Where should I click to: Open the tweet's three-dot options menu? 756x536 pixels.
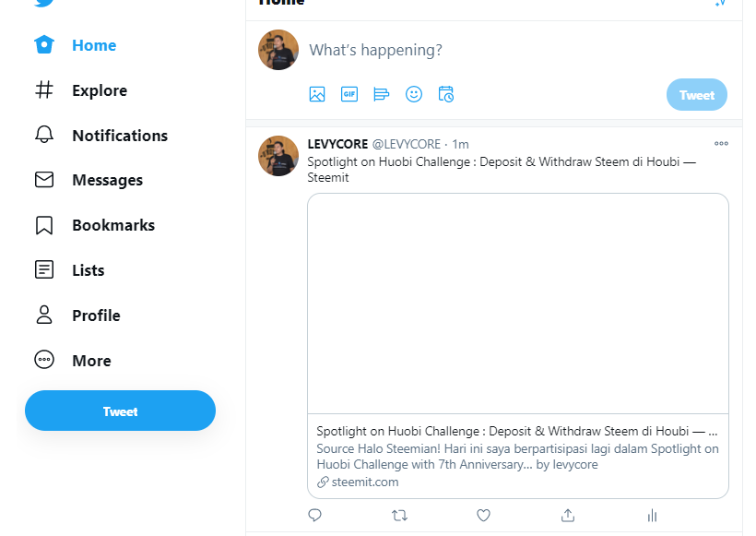coord(721,143)
